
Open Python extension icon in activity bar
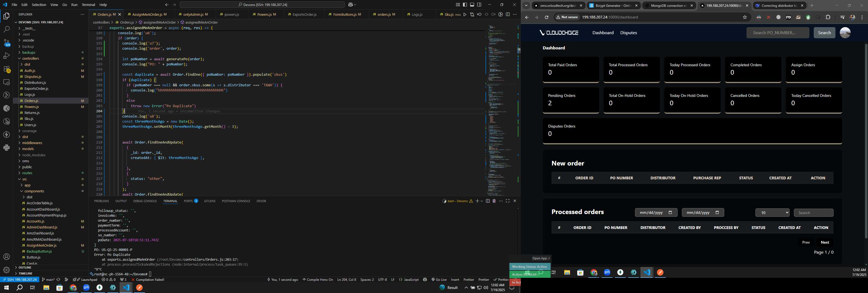[7, 148]
